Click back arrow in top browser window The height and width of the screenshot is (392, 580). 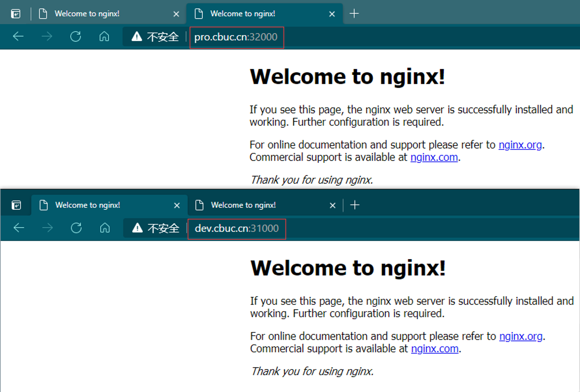(x=18, y=37)
